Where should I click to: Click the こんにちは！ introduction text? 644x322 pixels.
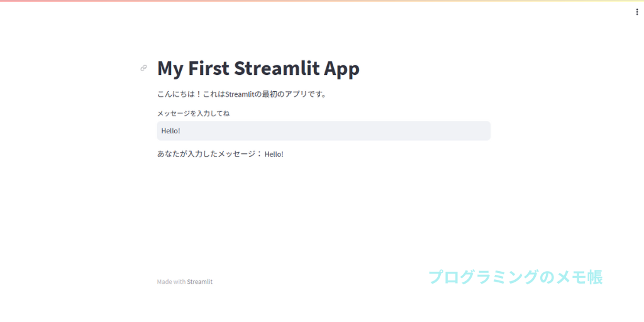point(242,94)
